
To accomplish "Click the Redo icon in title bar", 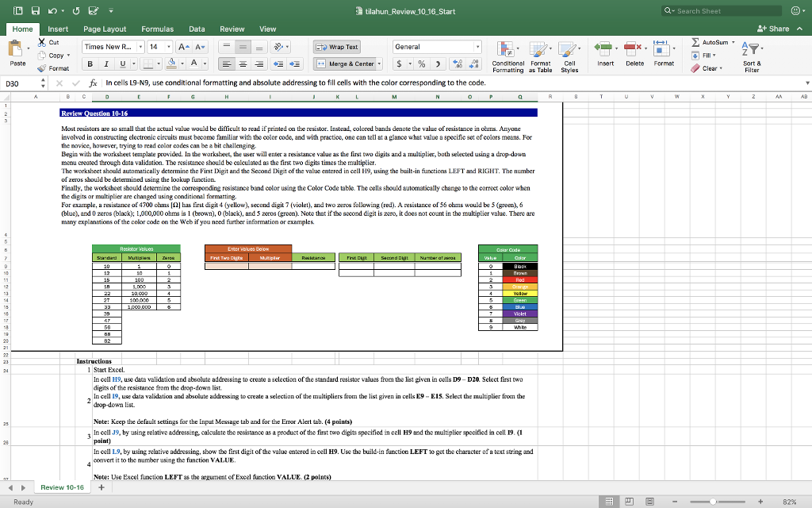I will 75,10.
